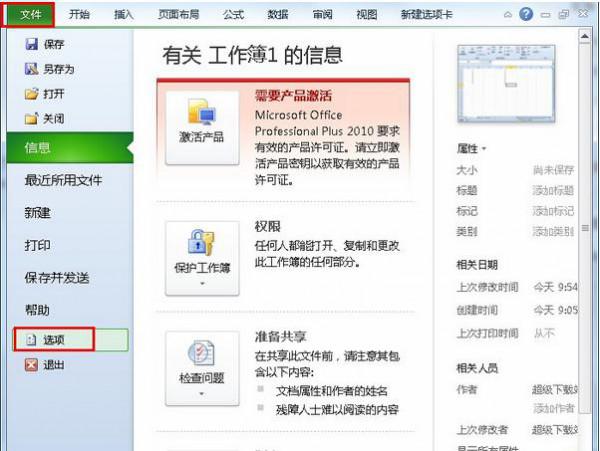Click the 需要产品激活 heading text
This screenshot has width=600, height=451.
click(293, 96)
